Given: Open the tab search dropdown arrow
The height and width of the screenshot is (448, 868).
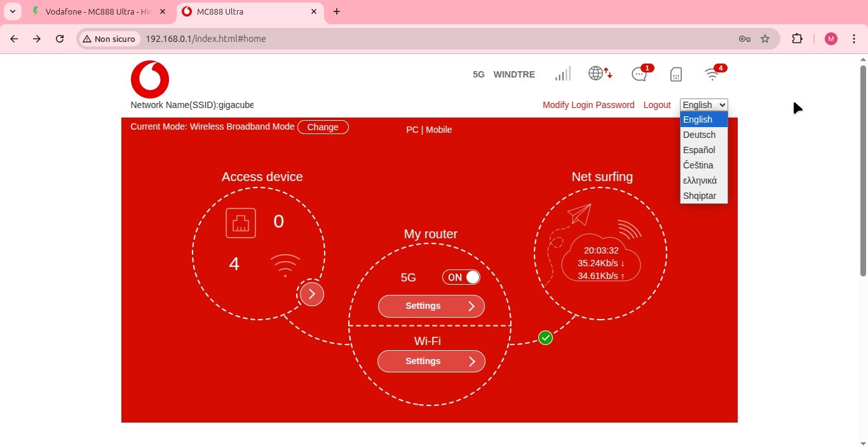Looking at the screenshot, I should [12, 11].
